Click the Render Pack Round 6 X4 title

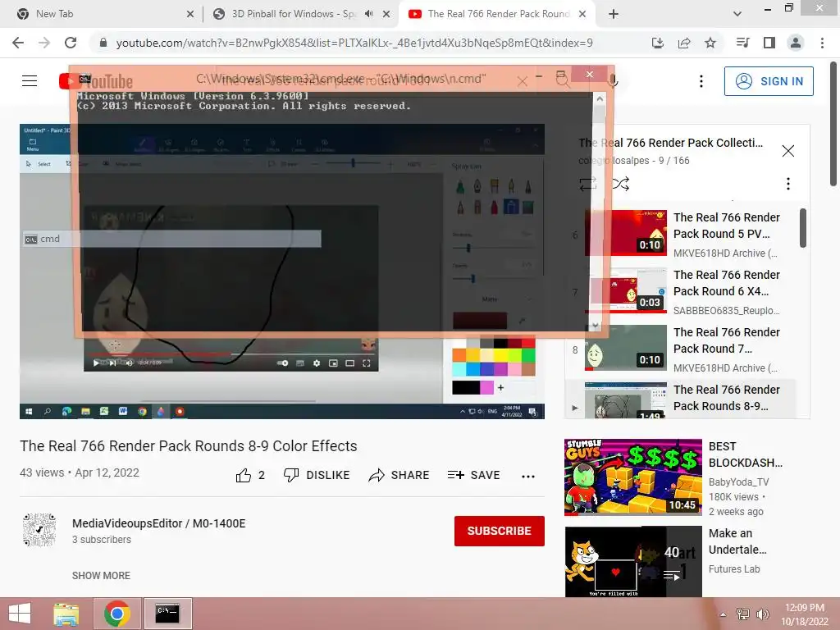click(x=727, y=283)
